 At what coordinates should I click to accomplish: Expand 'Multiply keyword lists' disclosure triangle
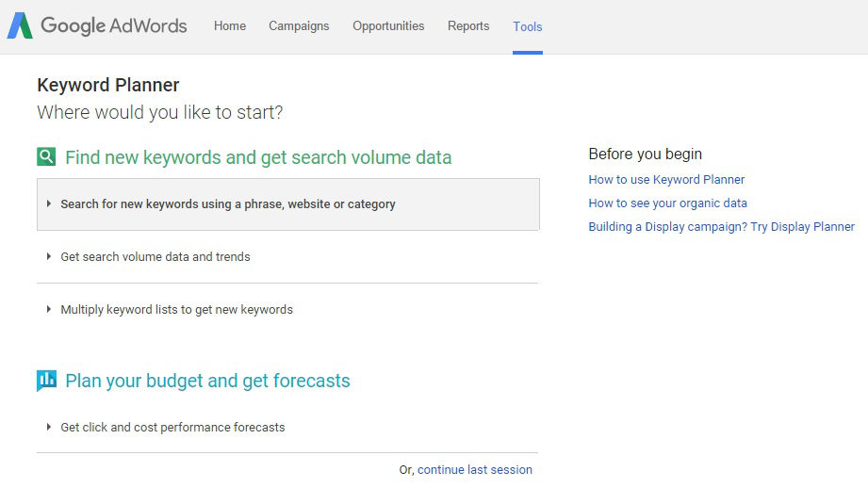click(x=49, y=309)
